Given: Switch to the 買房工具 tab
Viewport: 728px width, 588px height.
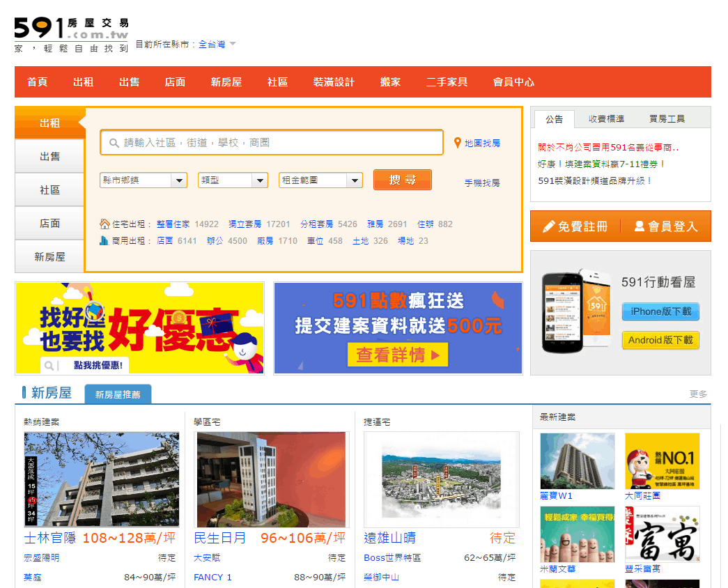Looking at the screenshot, I should 667,119.
